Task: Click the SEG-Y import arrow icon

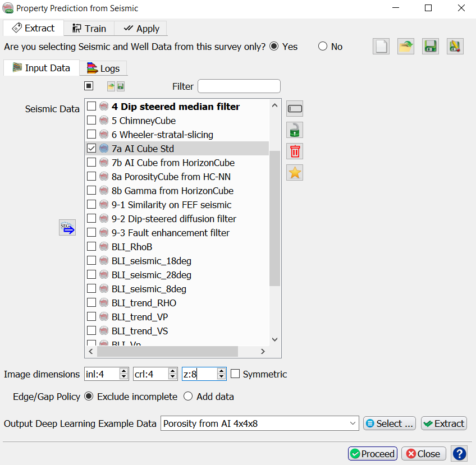Action: click(x=67, y=228)
